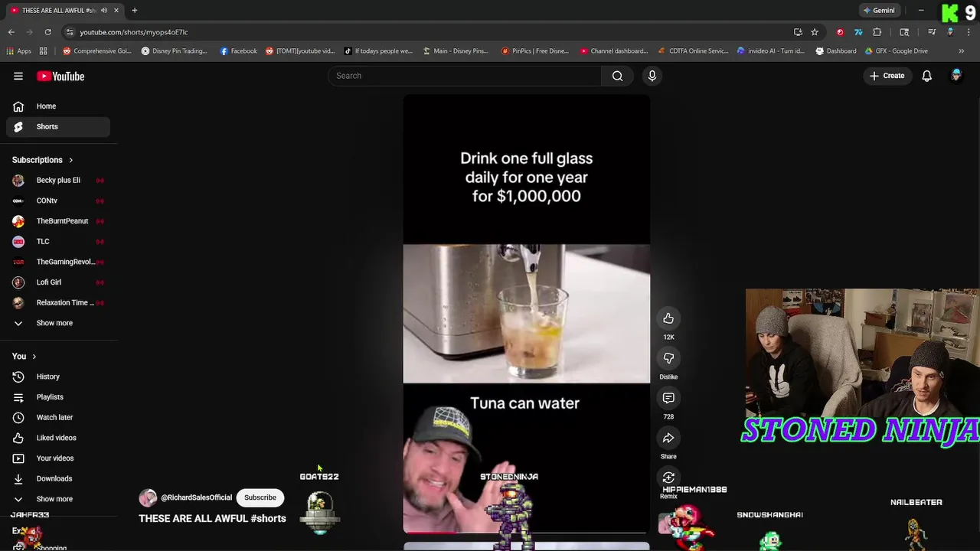Share this Short
The height and width of the screenshot is (551, 980).
tap(668, 438)
